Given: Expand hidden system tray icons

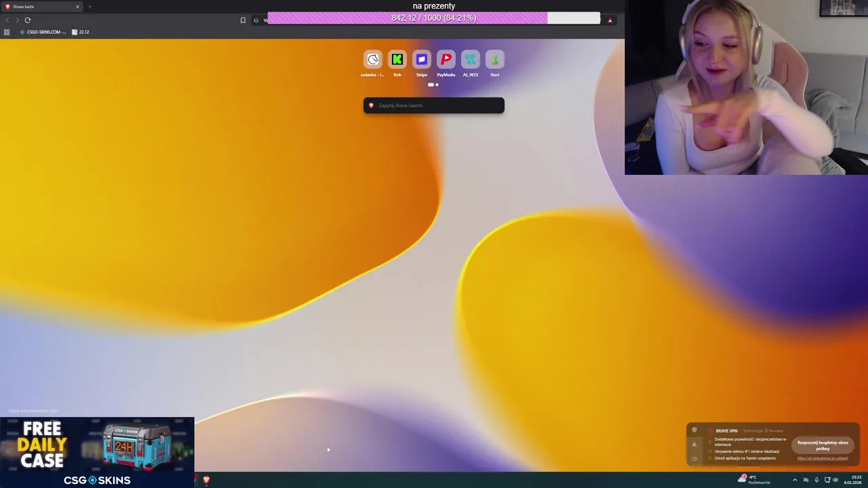Looking at the screenshot, I should [x=795, y=480].
